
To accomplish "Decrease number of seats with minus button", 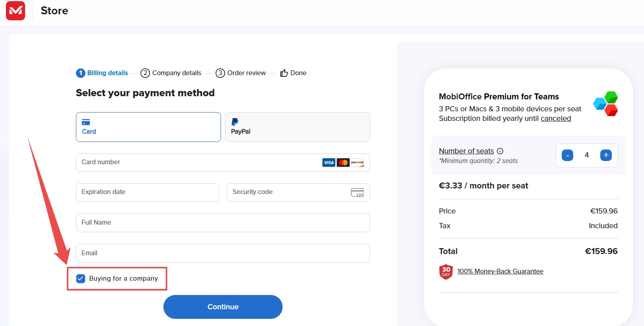I will click(567, 155).
